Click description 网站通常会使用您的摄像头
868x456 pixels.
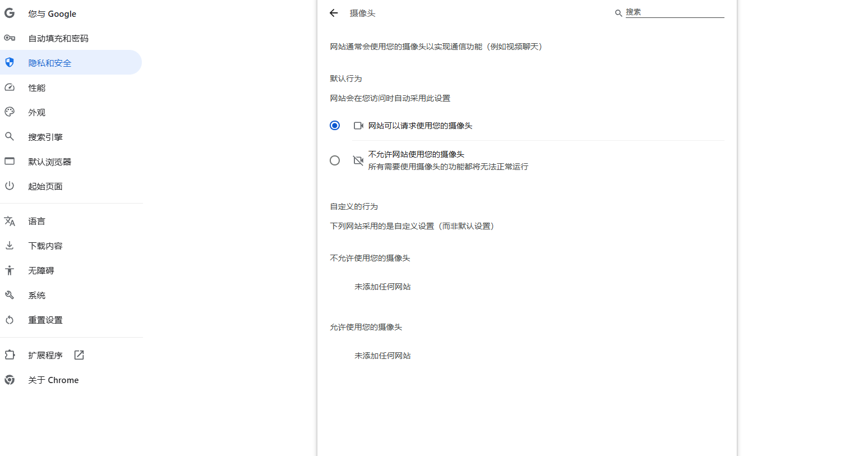click(437, 47)
